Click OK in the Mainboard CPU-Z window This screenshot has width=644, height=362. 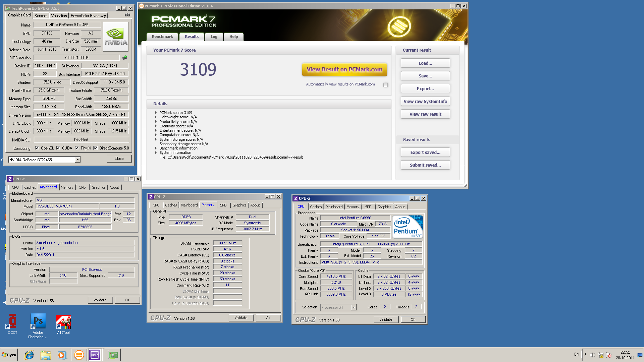(x=127, y=300)
